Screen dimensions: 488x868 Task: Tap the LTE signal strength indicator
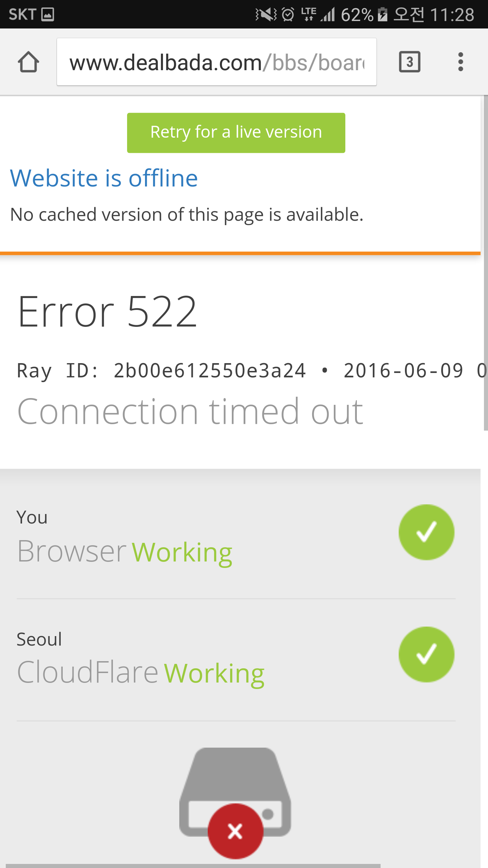point(318,15)
